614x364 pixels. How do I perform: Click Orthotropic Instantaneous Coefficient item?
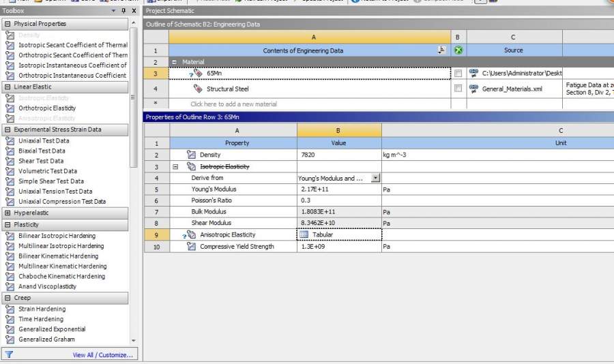72,76
